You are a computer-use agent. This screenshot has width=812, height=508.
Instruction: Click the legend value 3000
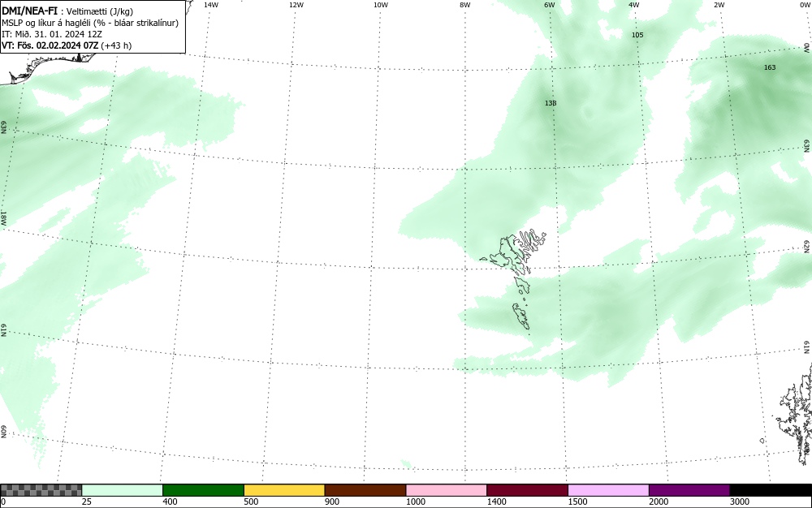pos(740,502)
